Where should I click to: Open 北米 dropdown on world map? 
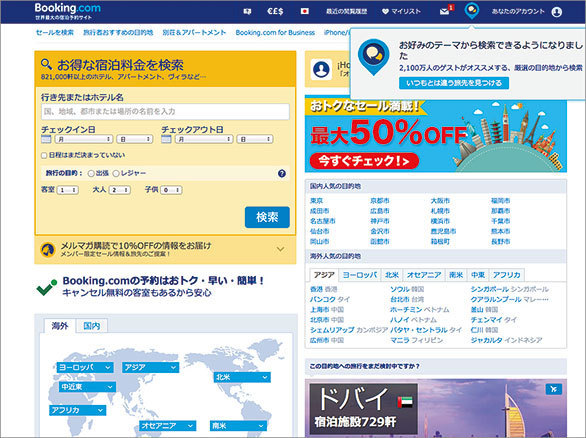click(242, 377)
